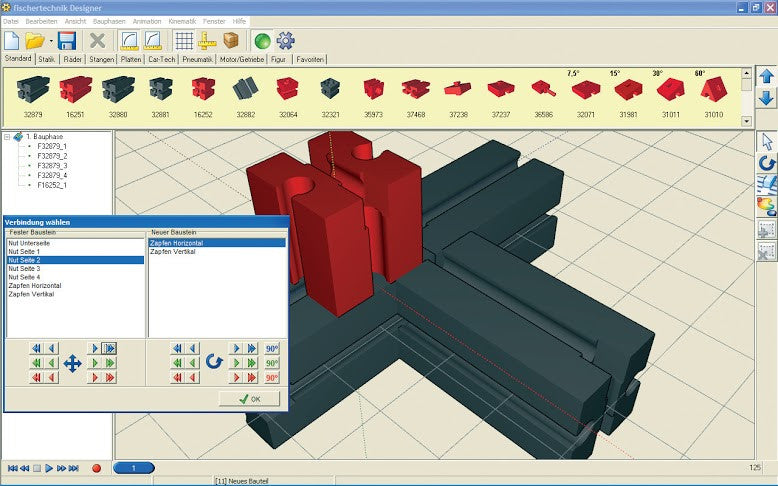Click the blue gear settings icon
Image resolution: width=778 pixels, height=486 pixels.
point(285,41)
